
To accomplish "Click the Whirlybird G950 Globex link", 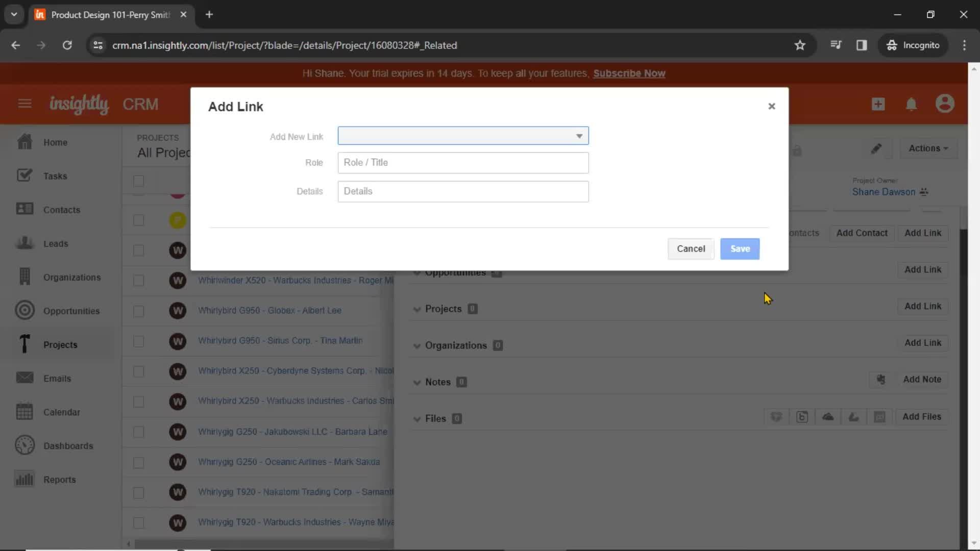I will point(270,310).
